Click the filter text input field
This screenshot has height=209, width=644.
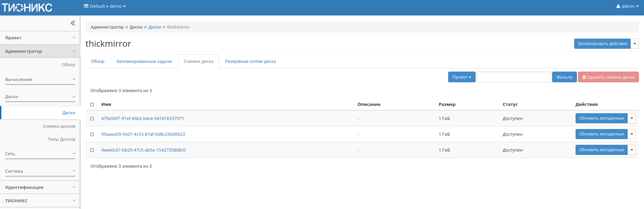point(514,77)
